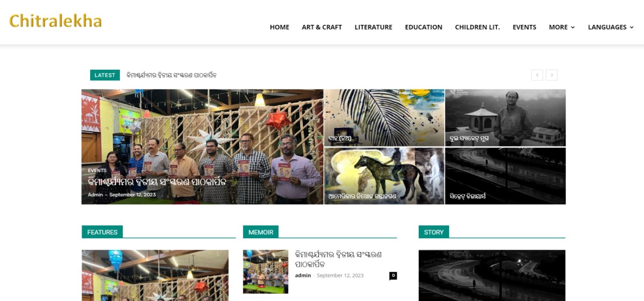Click the admin author link under Memoir article

click(x=303, y=276)
